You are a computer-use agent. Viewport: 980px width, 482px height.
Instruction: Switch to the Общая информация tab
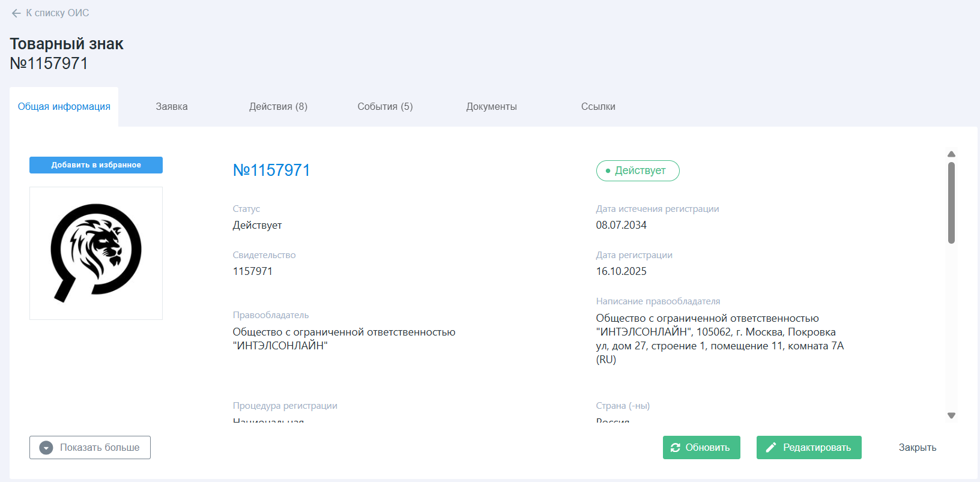pos(64,107)
